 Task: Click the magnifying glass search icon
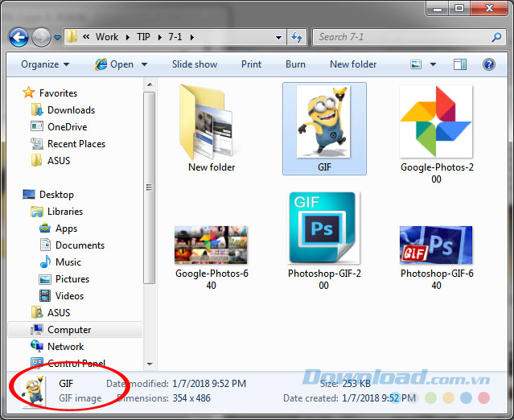[496, 37]
